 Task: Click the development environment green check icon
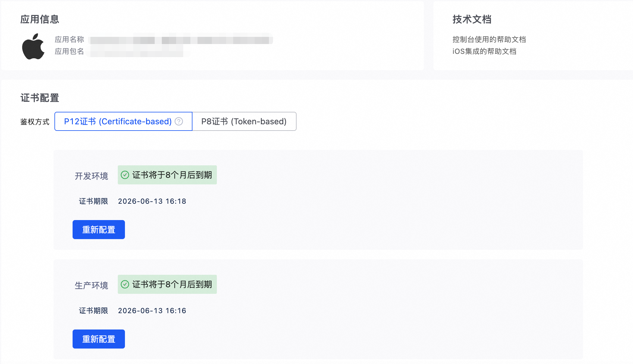tap(125, 175)
